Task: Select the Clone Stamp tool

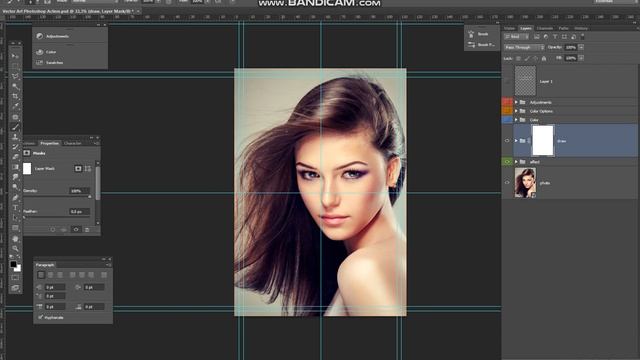Action: coord(15,137)
